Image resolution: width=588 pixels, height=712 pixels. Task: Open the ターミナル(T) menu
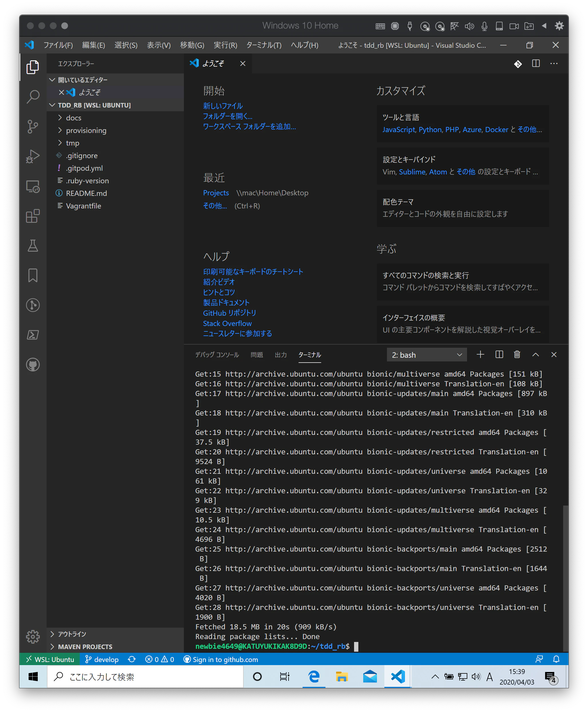click(x=264, y=45)
